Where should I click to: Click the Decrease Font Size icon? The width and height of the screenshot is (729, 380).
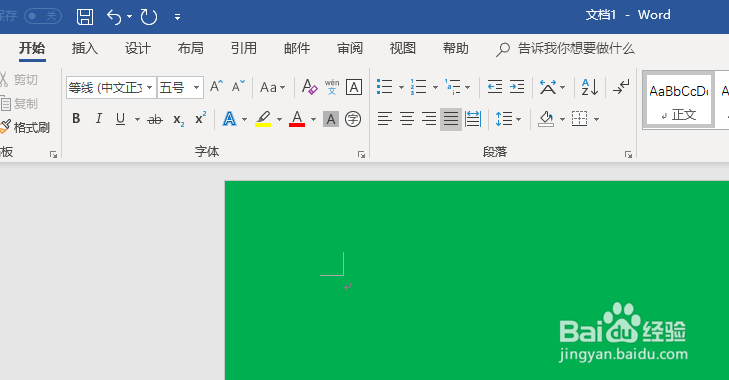click(x=238, y=87)
